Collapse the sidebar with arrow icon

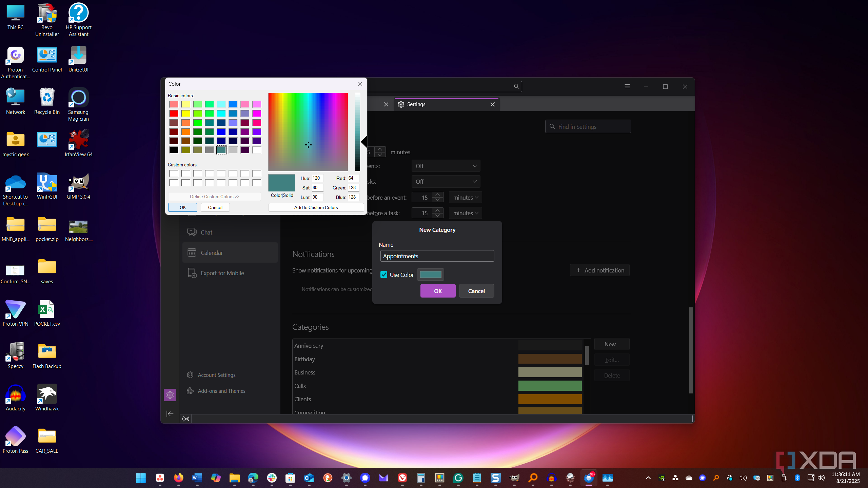170,413
